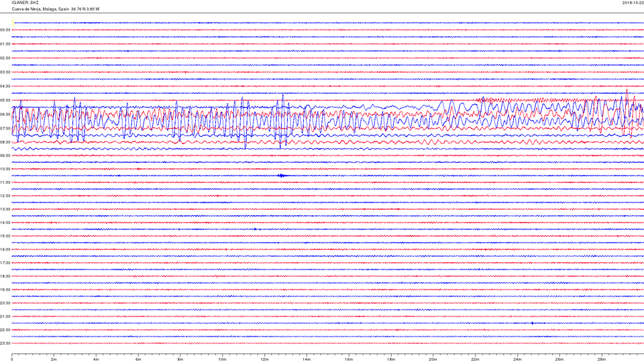Screen dimensions: 644x362
Task: Select the 20:30 time label
Action: tap(5, 303)
